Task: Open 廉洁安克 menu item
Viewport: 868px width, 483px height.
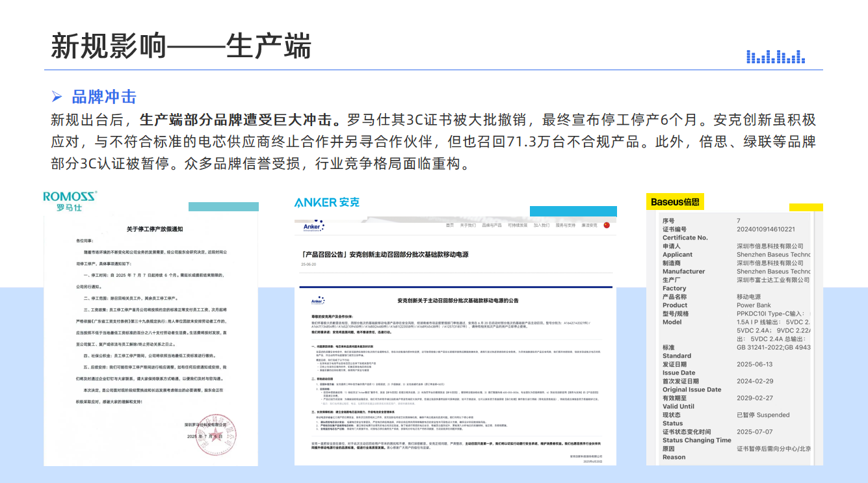Action: click(589, 226)
